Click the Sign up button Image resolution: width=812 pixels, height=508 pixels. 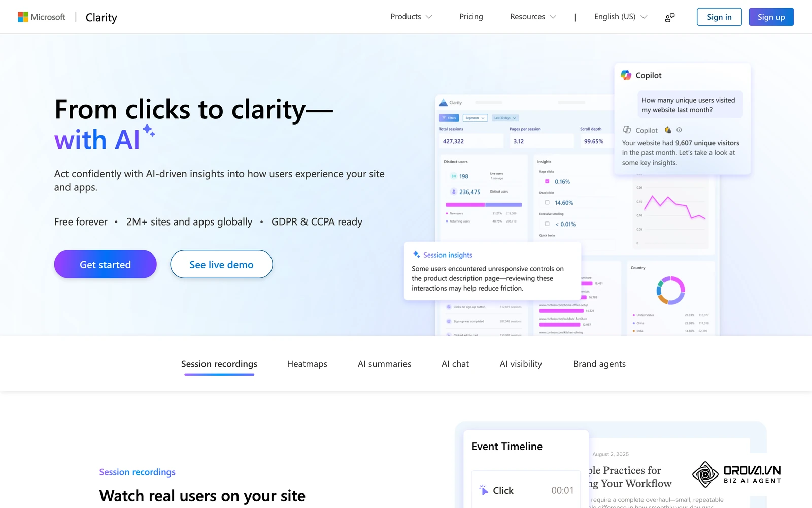pyautogui.click(x=771, y=17)
